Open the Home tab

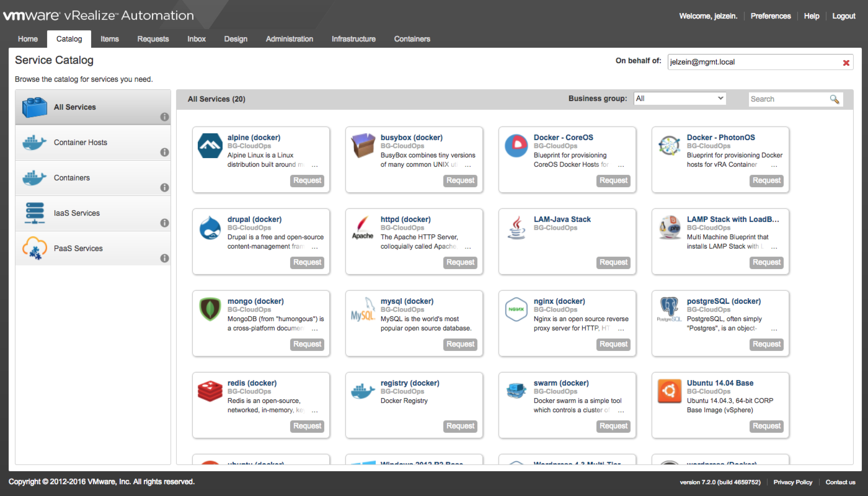point(28,39)
